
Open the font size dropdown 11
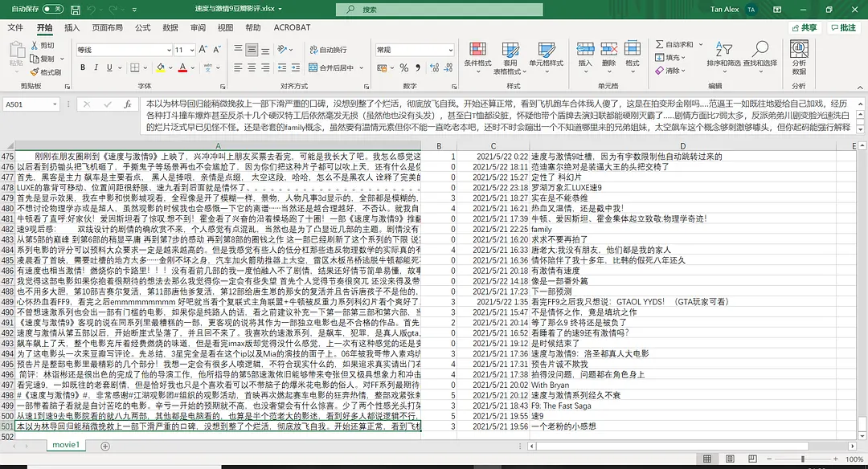pos(192,51)
